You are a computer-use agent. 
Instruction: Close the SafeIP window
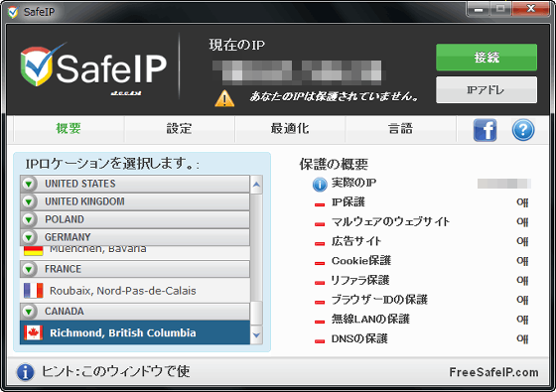(530, 9)
